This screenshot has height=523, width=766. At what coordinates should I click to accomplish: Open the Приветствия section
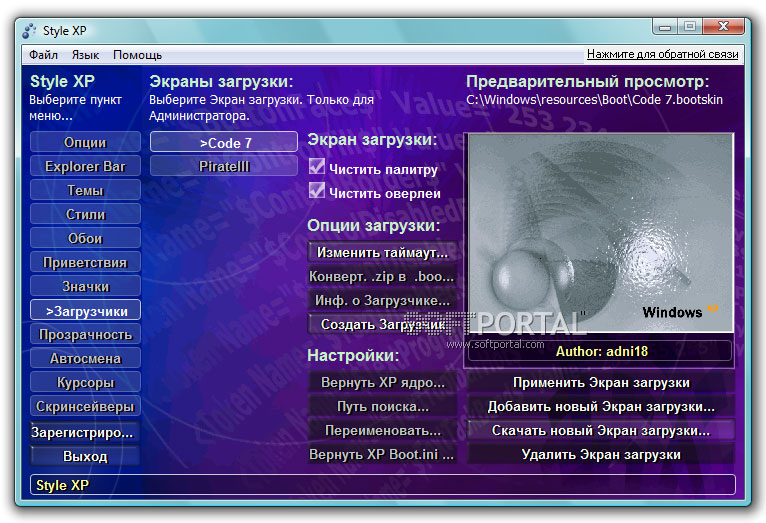pos(85,262)
